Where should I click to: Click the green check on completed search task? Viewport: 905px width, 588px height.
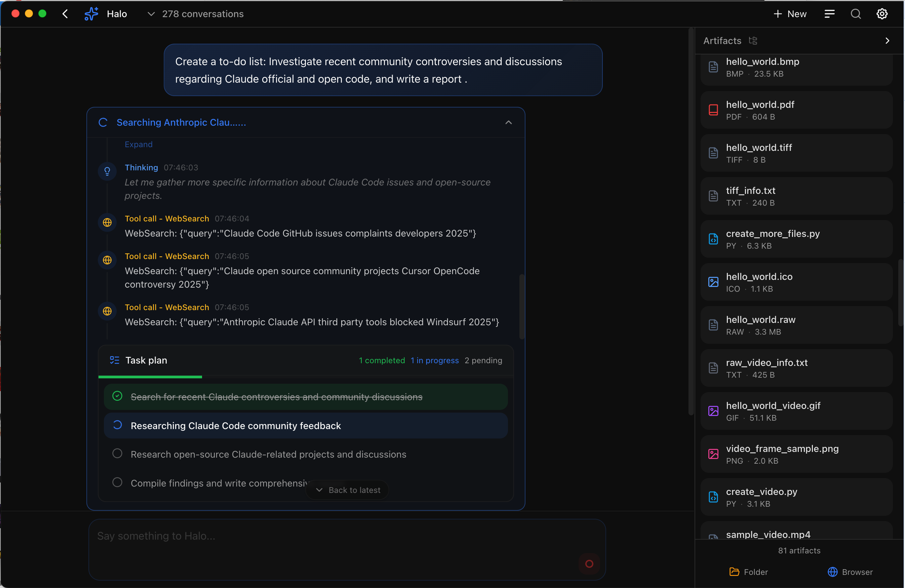coord(117,396)
